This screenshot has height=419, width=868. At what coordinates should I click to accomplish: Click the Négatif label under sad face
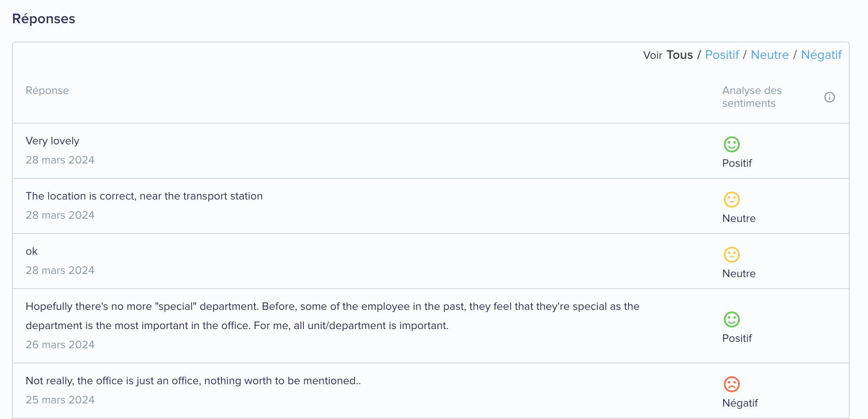(740, 403)
